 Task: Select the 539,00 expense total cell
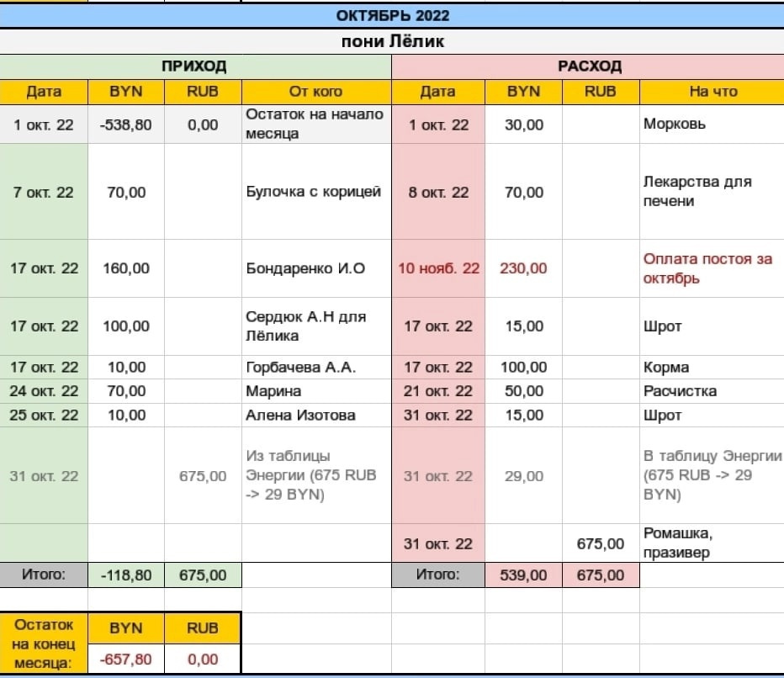coord(523,575)
